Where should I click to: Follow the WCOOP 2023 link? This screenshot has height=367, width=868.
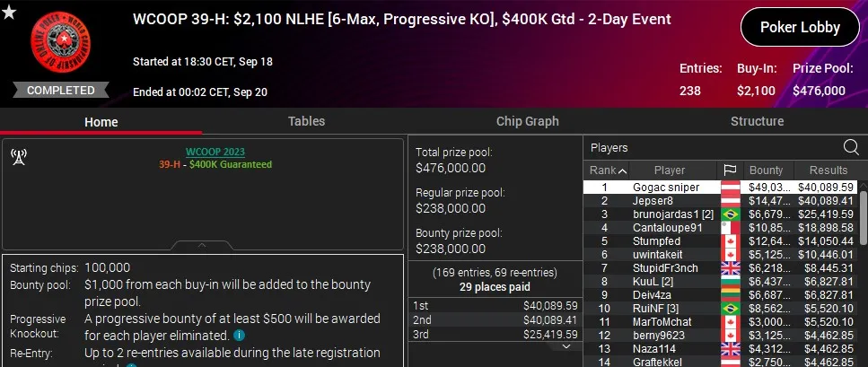coord(215,152)
